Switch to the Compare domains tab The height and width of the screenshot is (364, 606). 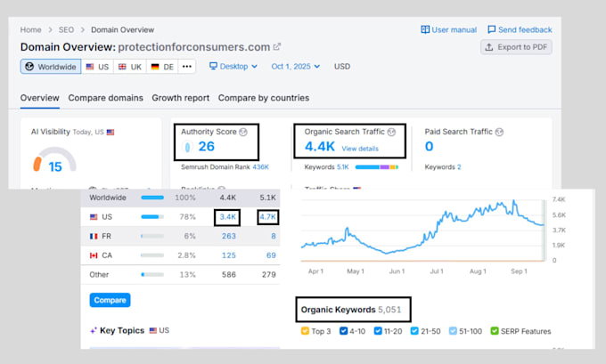105,98
